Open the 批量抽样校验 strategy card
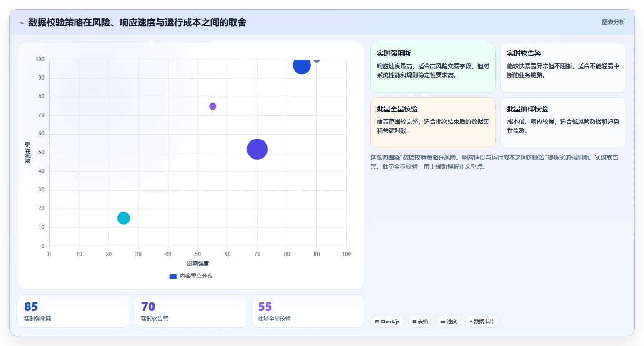This screenshot has height=346, width=644. pyautogui.click(x=563, y=123)
